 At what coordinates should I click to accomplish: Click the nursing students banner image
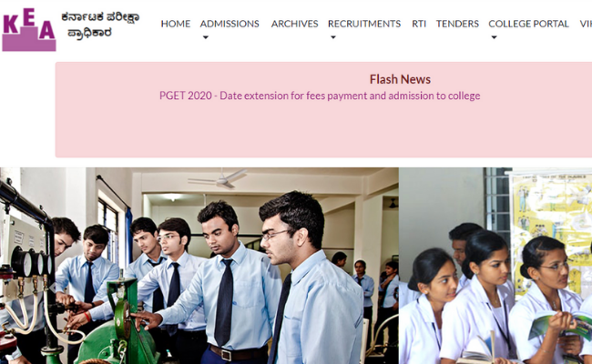(x=495, y=266)
